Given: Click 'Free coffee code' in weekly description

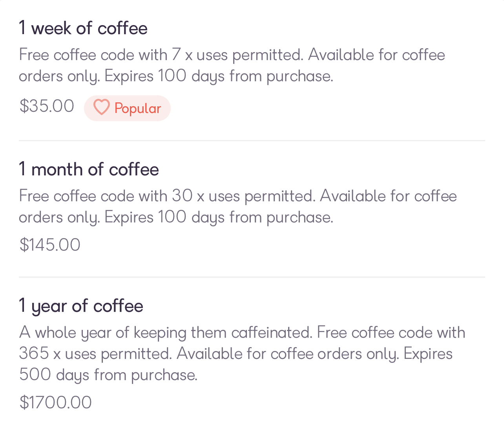Looking at the screenshot, I should (x=77, y=55).
